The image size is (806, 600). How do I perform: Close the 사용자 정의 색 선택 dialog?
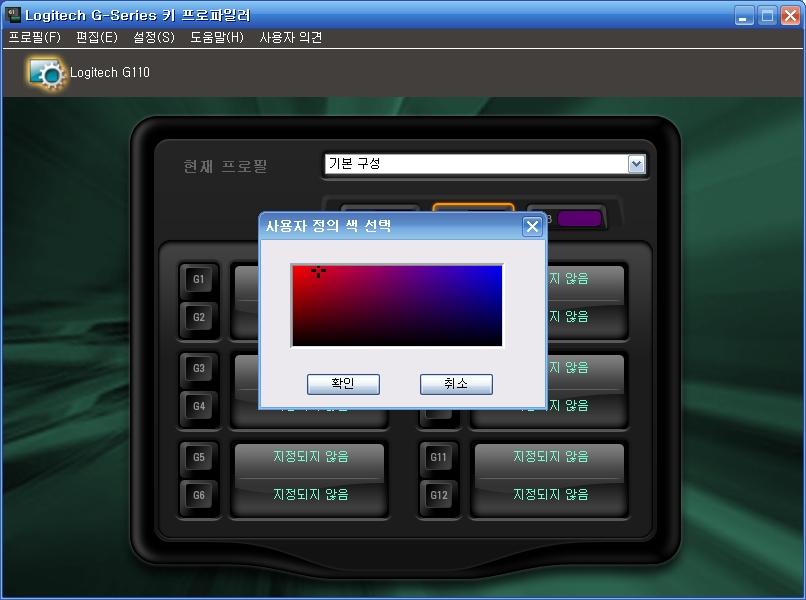click(532, 226)
